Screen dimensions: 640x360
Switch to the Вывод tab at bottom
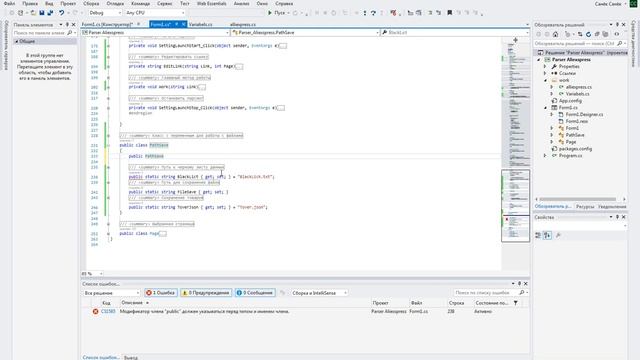131,358
